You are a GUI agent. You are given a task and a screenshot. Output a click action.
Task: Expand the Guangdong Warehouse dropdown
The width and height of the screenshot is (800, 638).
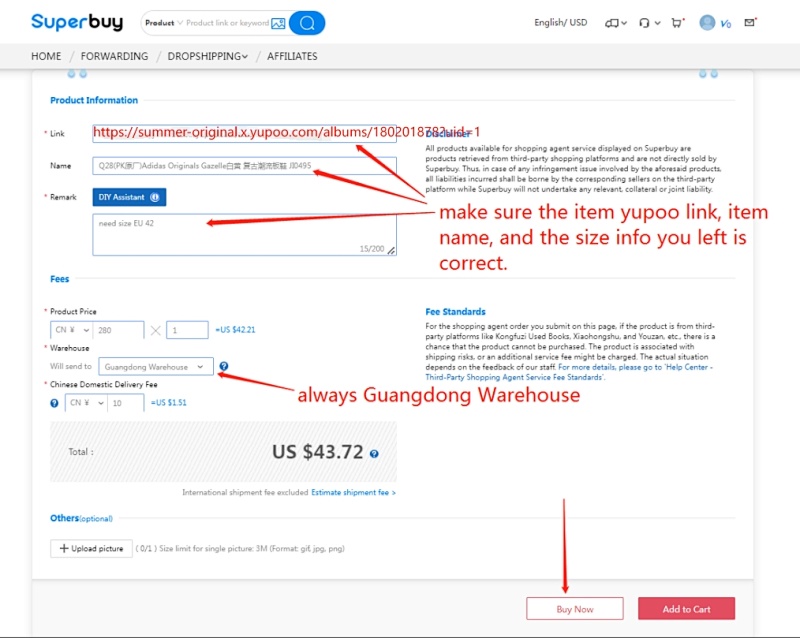(156, 366)
